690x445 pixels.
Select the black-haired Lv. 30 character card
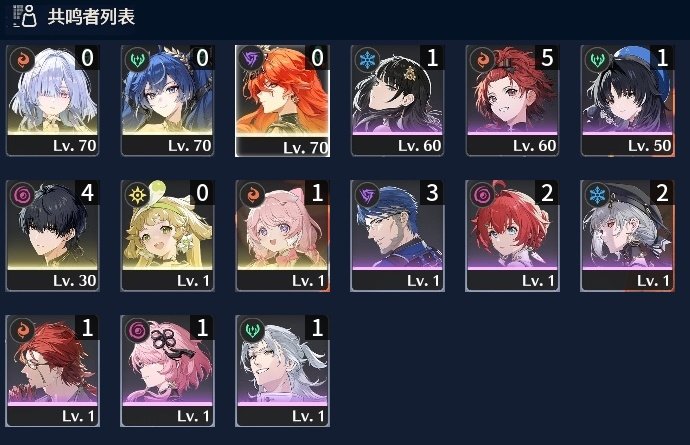[x=52, y=235]
